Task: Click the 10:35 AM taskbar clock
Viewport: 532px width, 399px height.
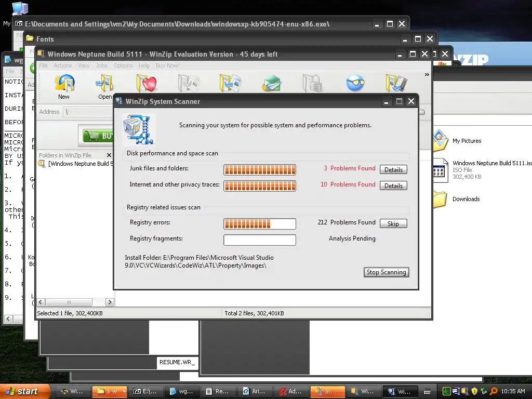Action: [513, 391]
